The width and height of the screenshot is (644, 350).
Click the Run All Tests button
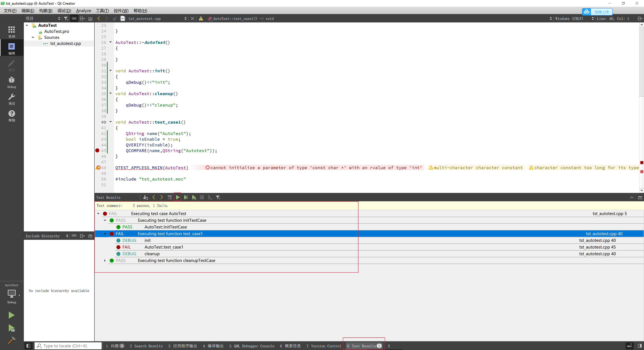click(177, 197)
